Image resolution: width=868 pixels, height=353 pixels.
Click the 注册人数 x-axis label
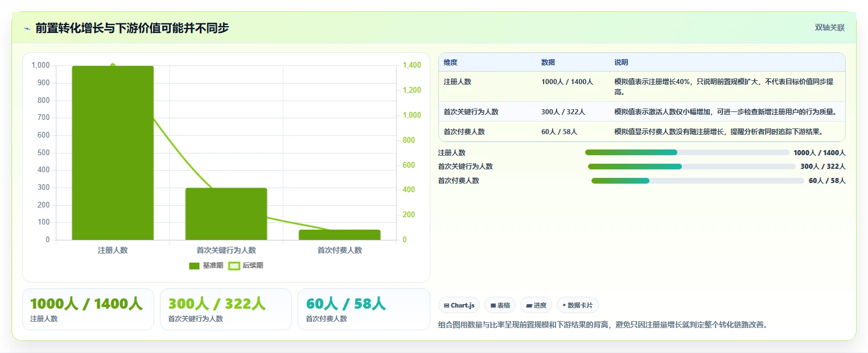[113, 250]
